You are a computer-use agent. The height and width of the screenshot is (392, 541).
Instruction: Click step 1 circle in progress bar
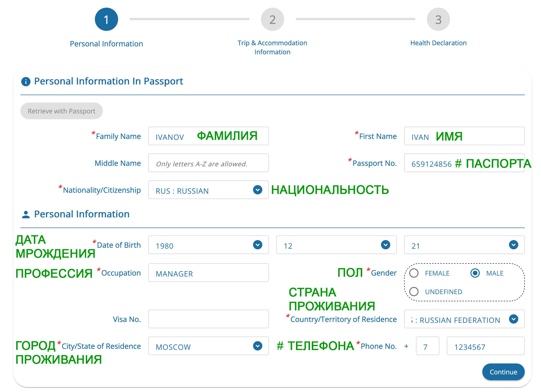(x=106, y=19)
